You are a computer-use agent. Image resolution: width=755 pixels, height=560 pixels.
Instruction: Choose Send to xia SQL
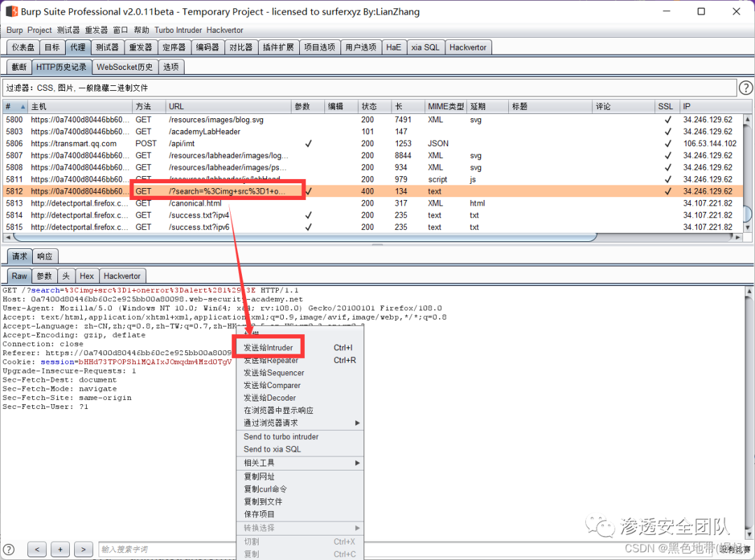pos(300,450)
